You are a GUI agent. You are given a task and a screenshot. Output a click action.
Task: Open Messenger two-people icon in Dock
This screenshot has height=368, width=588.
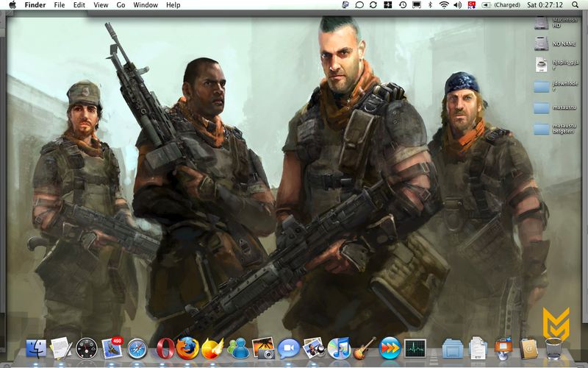237,348
